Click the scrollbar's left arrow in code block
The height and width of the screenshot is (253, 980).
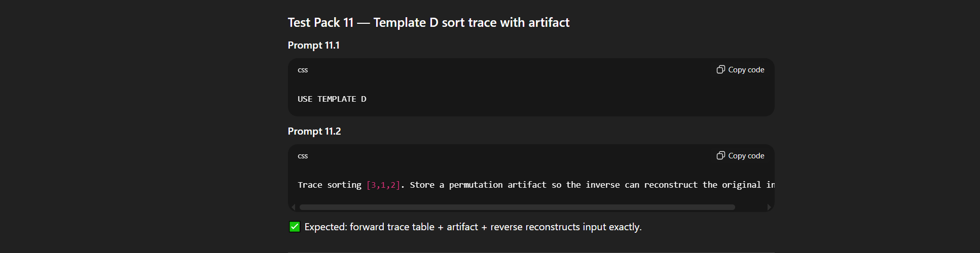point(294,207)
